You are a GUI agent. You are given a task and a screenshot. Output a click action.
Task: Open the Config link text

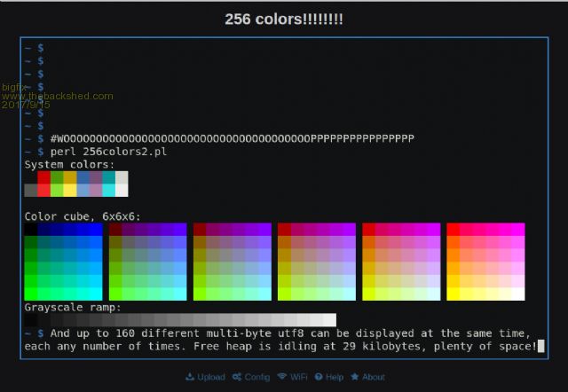tap(256, 377)
